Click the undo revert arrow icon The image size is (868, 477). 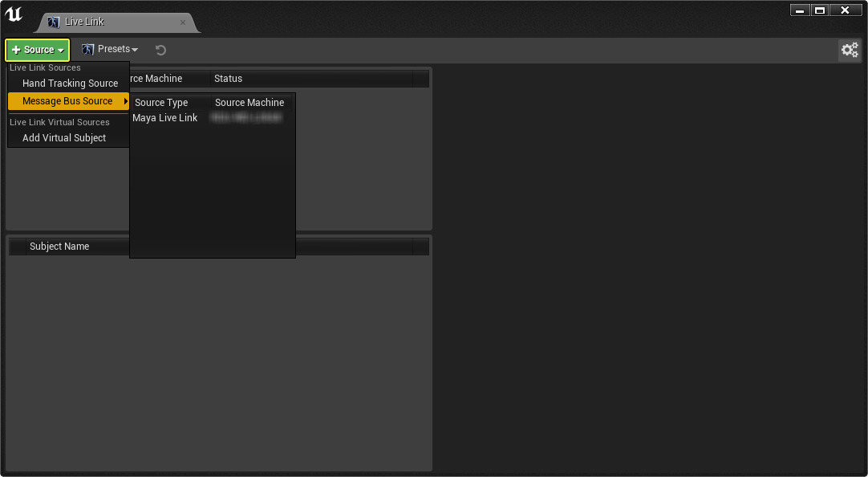point(160,51)
